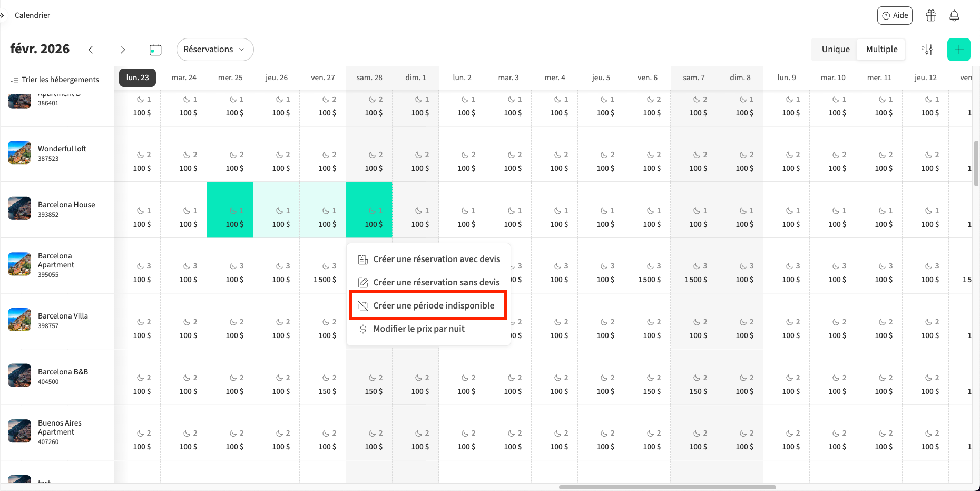Screen dimensions: 980x491
Task: Click the green plus add button
Action: pyautogui.click(x=958, y=50)
